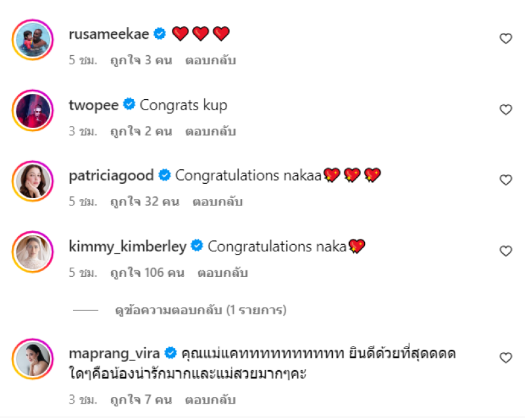Open rusameekae's profile picture

coord(32,39)
